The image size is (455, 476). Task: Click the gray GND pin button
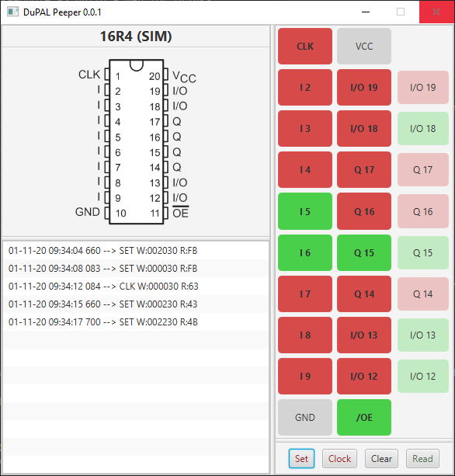304,418
